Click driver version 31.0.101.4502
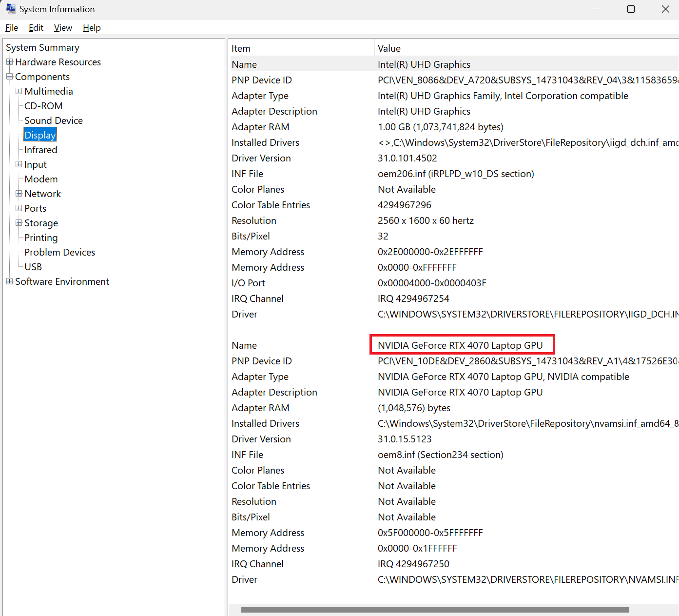Image resolution: width=679 pixels, height=616 pixels. (x=407, y=158)
